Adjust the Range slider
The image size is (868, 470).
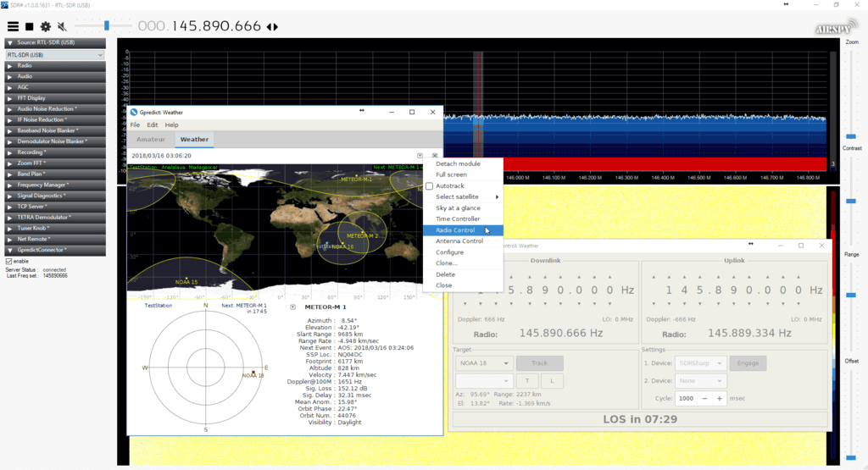pos(851,295)
